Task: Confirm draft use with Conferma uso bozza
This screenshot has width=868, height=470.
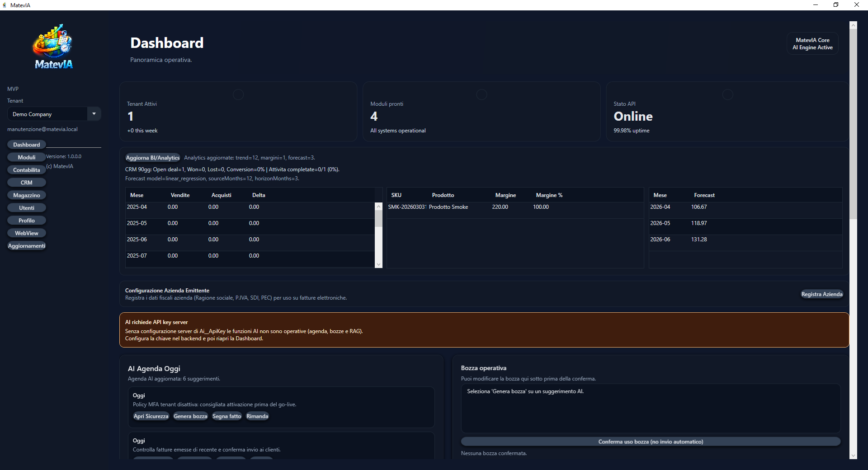Action: coord(651,442)
